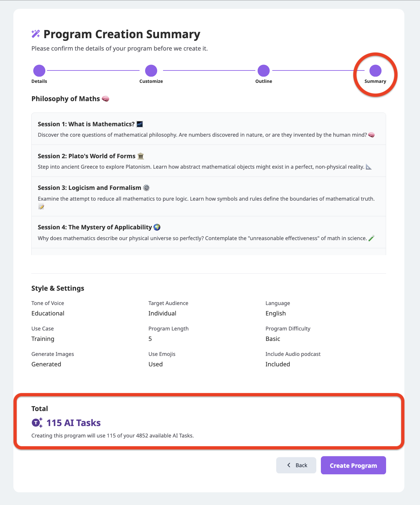The height and width of the screenshot is (505, 420).
Task: Go to the Details step circle
Action: coord(39,70)
